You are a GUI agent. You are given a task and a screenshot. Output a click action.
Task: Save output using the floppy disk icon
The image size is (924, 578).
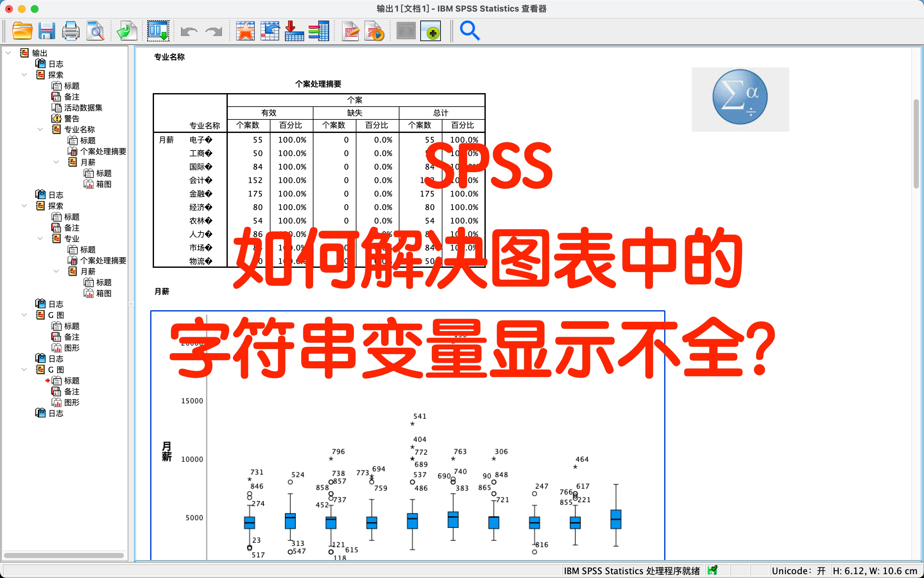click(x=47, y=31)
